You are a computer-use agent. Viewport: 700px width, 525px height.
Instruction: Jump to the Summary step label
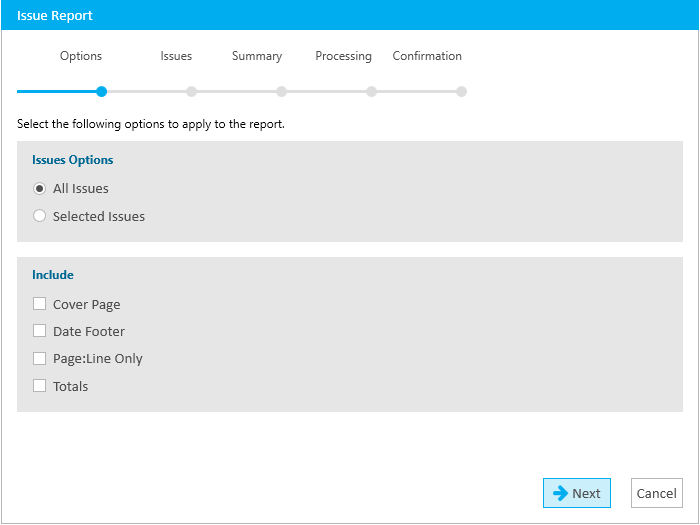point(257,56)
